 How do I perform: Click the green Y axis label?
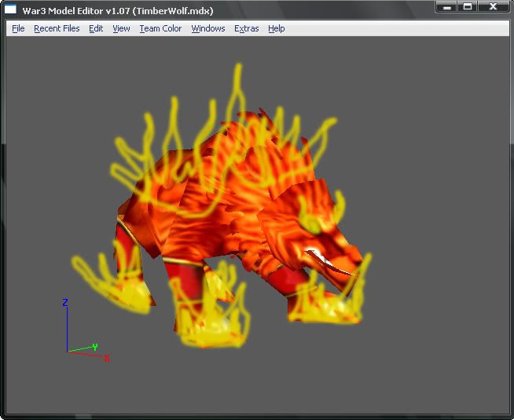95,347
